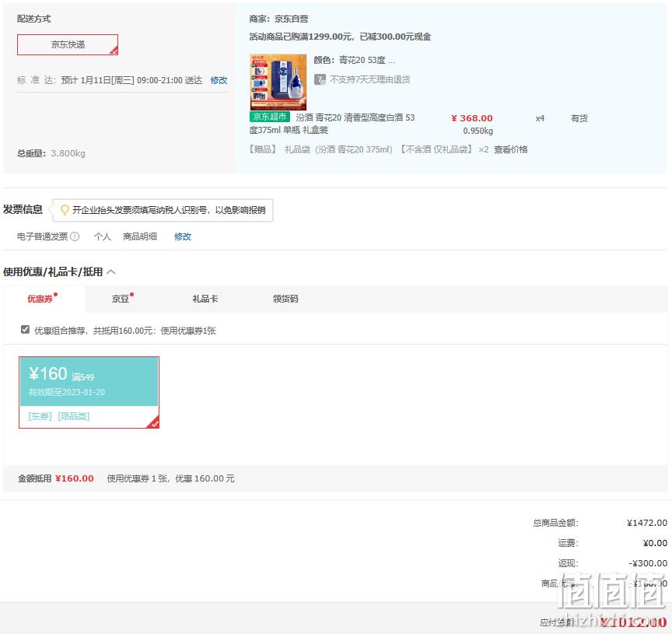Viewport: 672px width, 634px height.
Task: Click 查看价格 for the gift item
Action: point(511,149)
